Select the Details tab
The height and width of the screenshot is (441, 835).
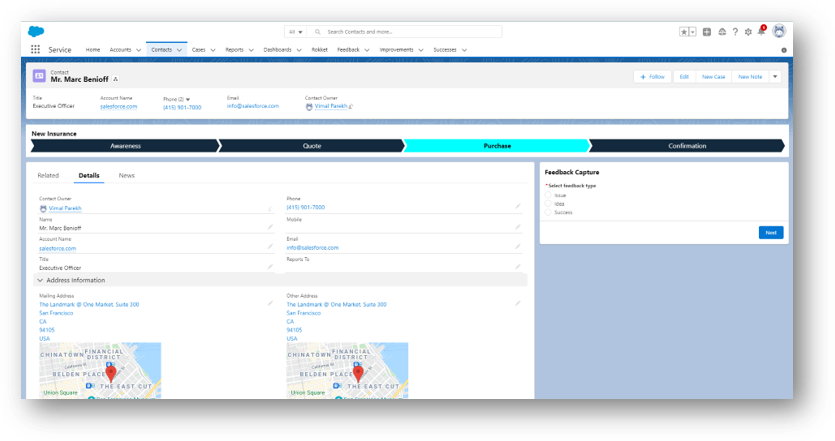tap(89, 175)
